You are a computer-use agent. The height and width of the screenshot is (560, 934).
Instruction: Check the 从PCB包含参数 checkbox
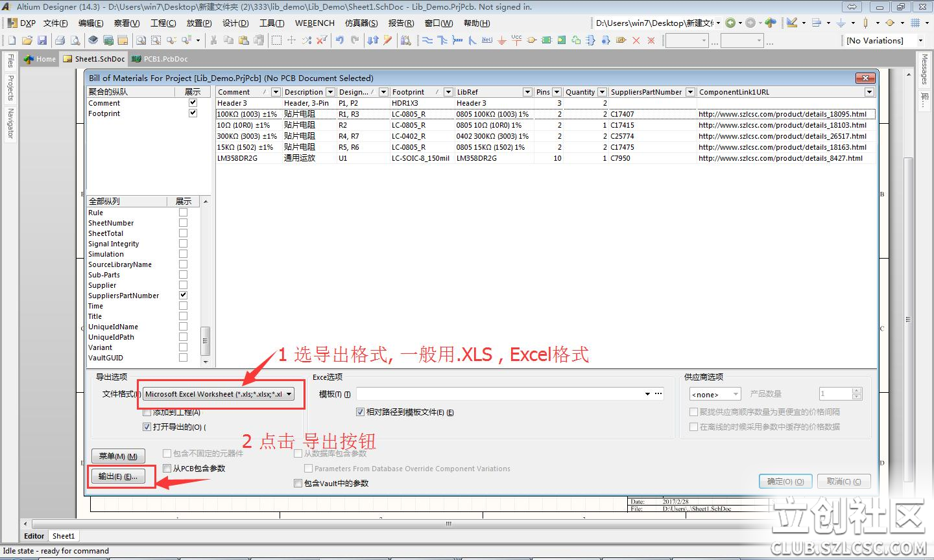167,468
